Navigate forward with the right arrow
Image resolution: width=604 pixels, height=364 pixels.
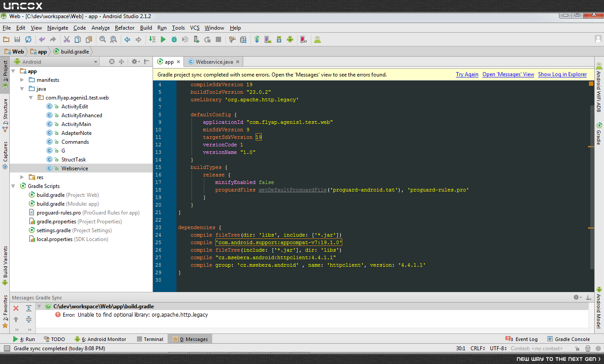coord(138,39)
